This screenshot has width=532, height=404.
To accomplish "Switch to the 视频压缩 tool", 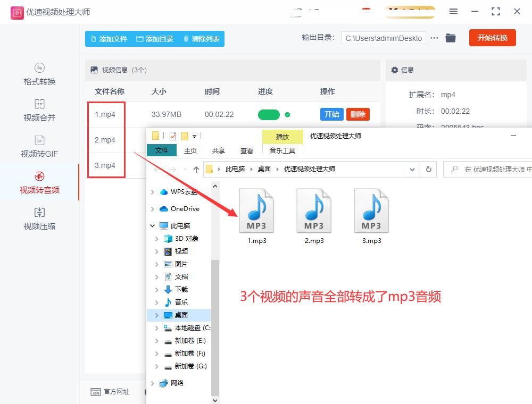I will click(x=39, y=219).
